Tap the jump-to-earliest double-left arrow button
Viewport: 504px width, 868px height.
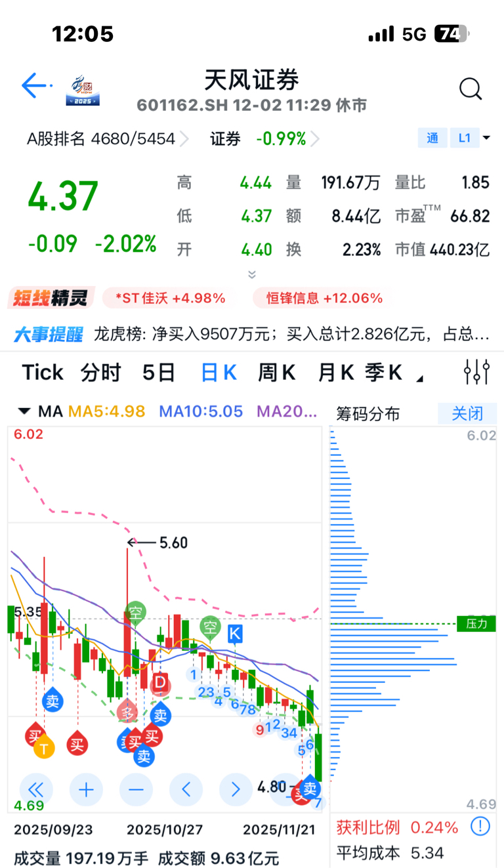(36, 789)
